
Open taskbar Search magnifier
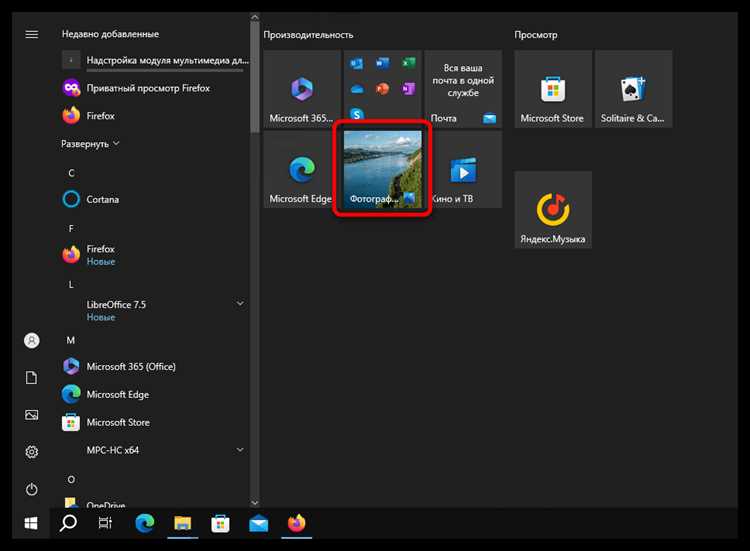[68, 523]
